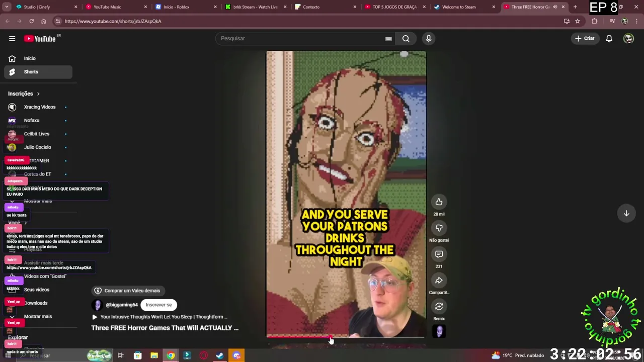644x362 pixels.
Task: Open Steam from the taskbar
Action: [x=220, y=355]
